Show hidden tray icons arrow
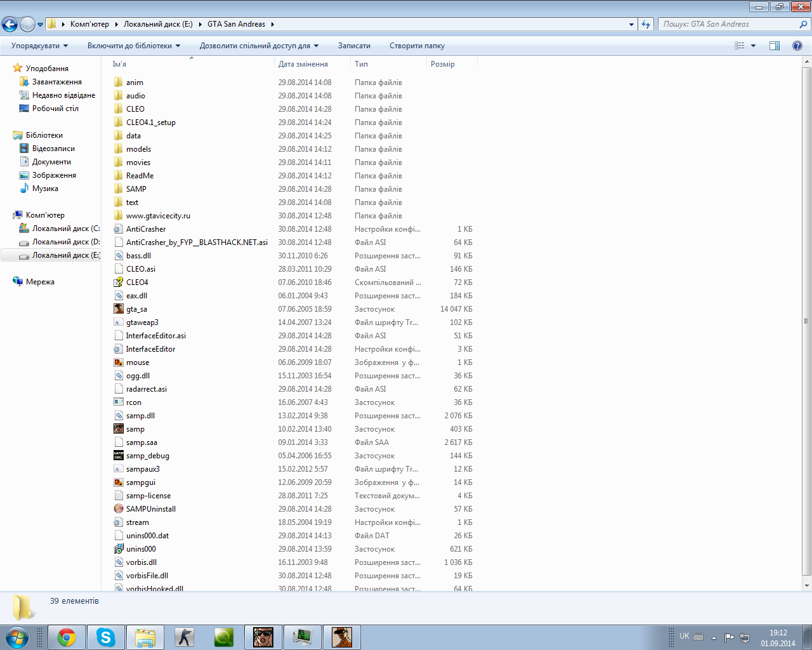 pos(714,637)
